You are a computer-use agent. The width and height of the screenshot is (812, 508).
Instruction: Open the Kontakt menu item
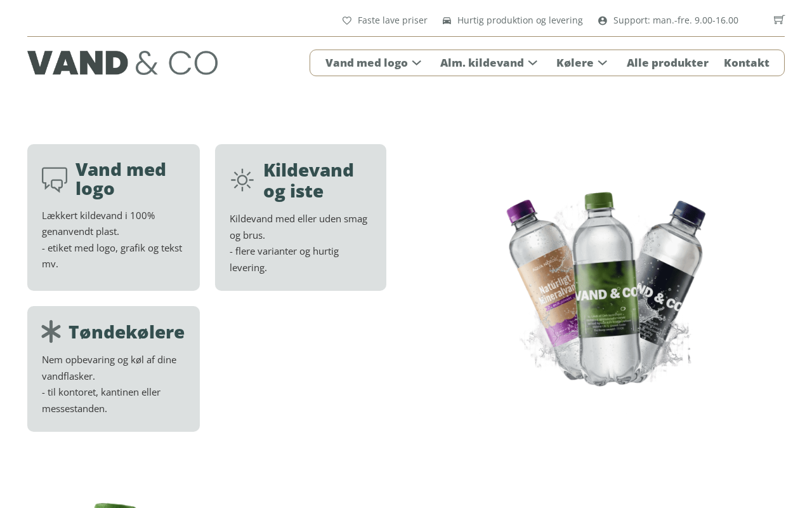(x=747, y=63)
